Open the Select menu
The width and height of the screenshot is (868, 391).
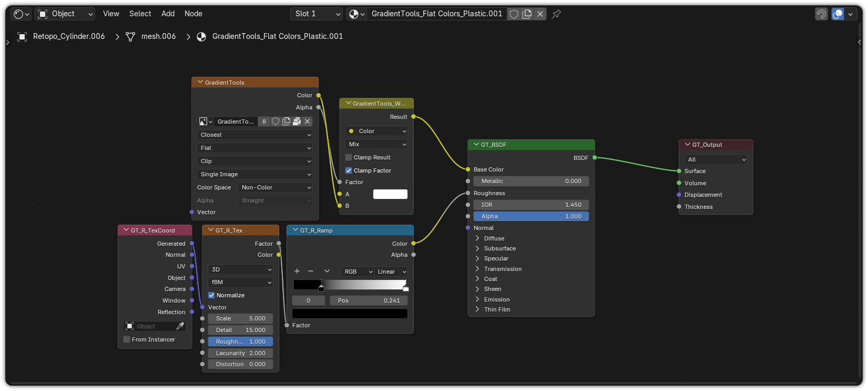pos(140,14)
